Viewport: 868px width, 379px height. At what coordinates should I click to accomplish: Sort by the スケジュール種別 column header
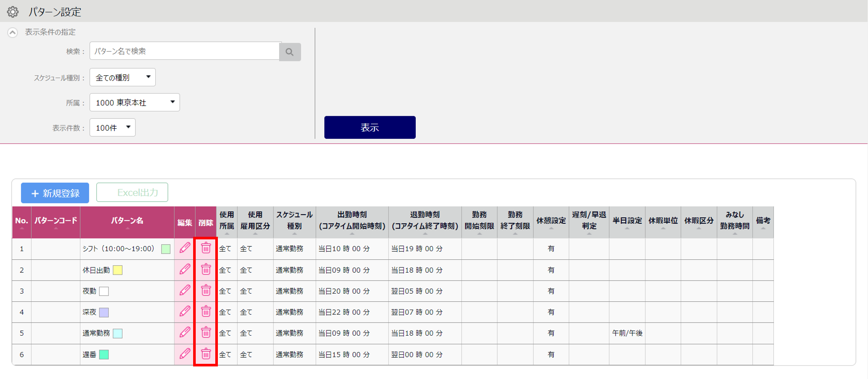coord(295,222)
